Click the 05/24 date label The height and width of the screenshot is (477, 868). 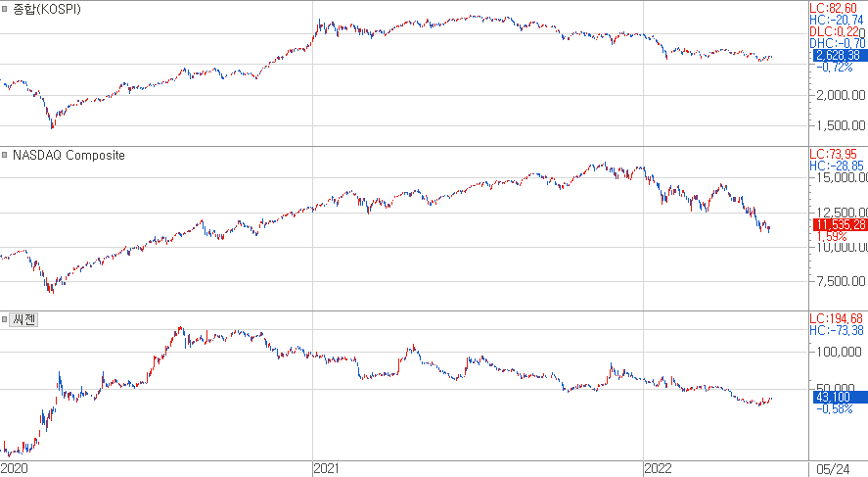tap(833, 469)
